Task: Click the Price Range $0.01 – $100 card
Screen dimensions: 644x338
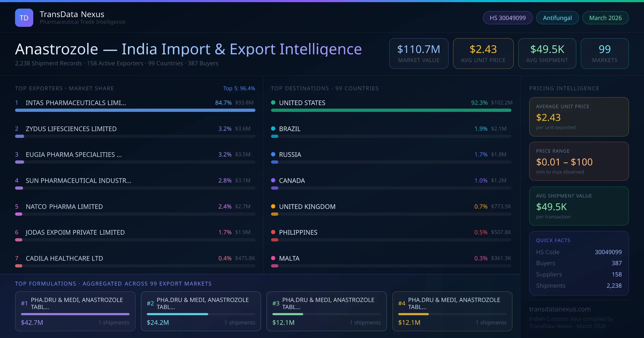Action: tap(579, 161)
